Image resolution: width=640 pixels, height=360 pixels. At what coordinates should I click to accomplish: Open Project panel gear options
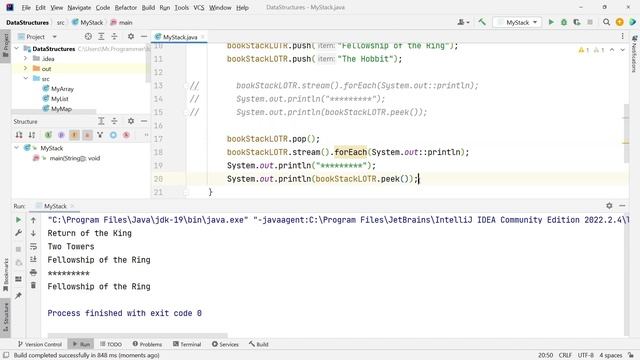[x=131, y=37]
